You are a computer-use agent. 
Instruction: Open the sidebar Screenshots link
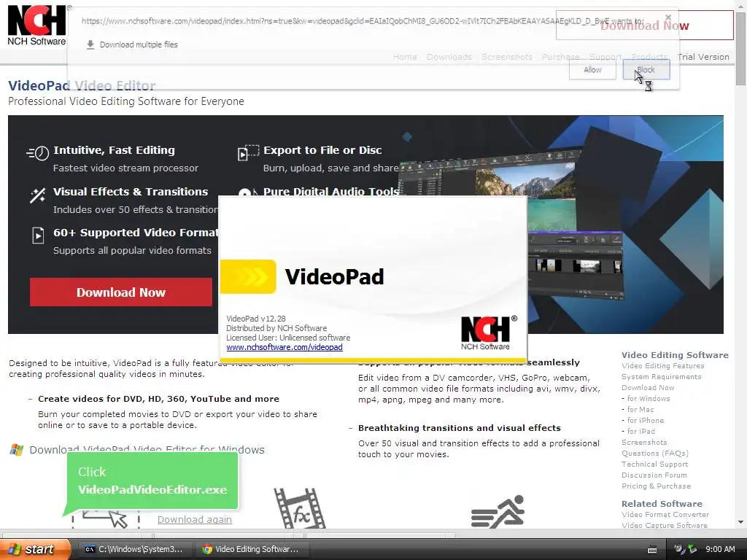(644, 443)
